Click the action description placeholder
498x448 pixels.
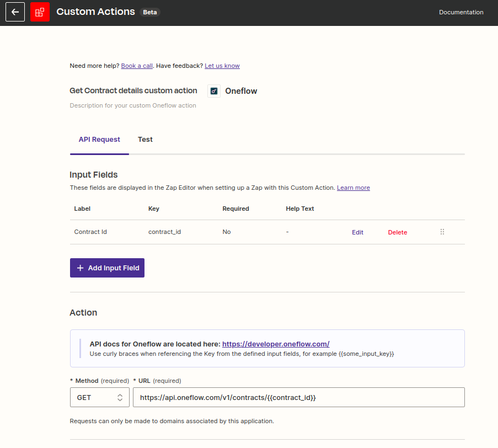tap(133, 105)
